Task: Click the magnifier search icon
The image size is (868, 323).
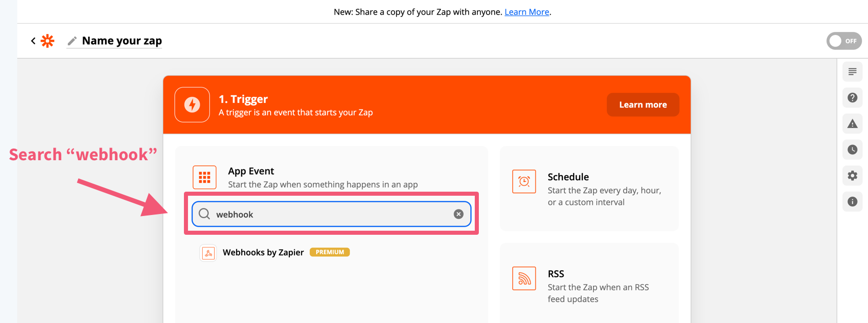Action: pyautogui.click(x=204, y=214)
